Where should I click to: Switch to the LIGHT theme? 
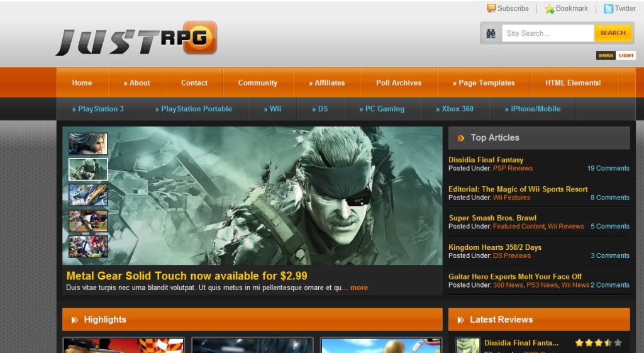coord(626,55)
